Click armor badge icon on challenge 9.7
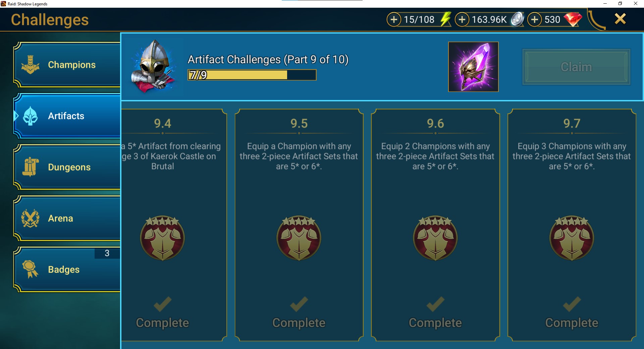This screenshot has height=349, width=644. tap(572, 238)
